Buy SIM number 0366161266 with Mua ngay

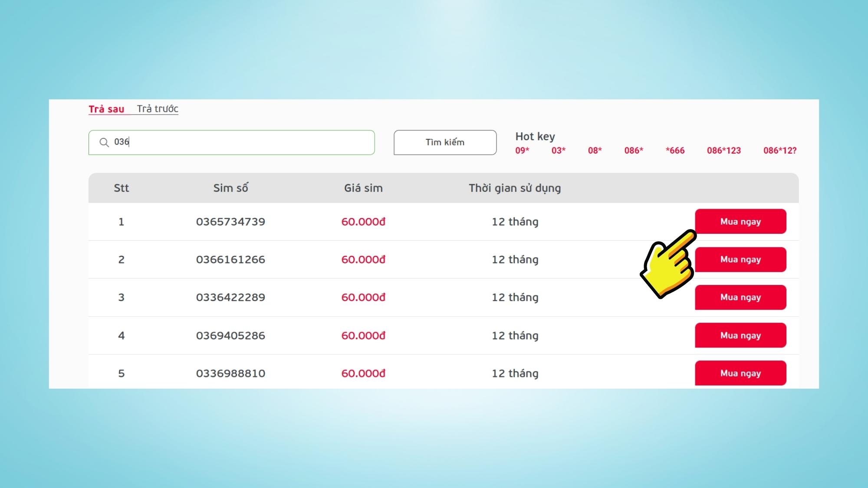tap(741, 259)
